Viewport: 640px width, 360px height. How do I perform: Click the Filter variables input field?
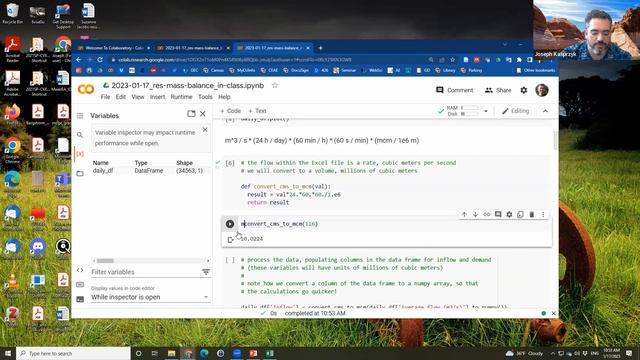[x=145, y=272]
